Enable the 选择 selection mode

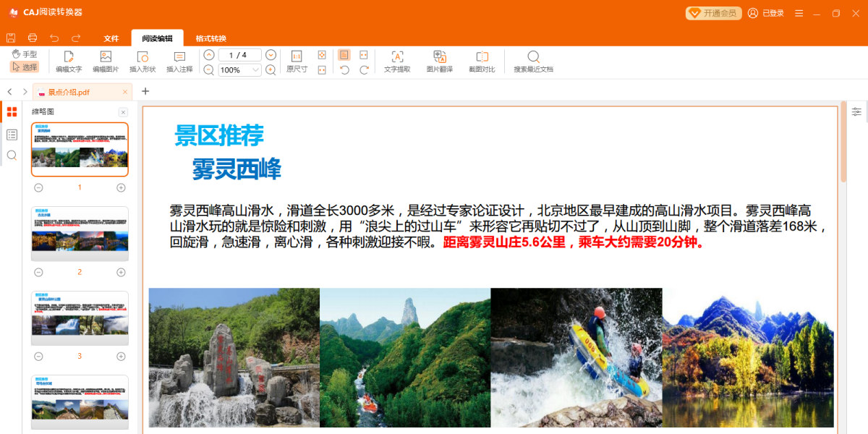point(25,67)
